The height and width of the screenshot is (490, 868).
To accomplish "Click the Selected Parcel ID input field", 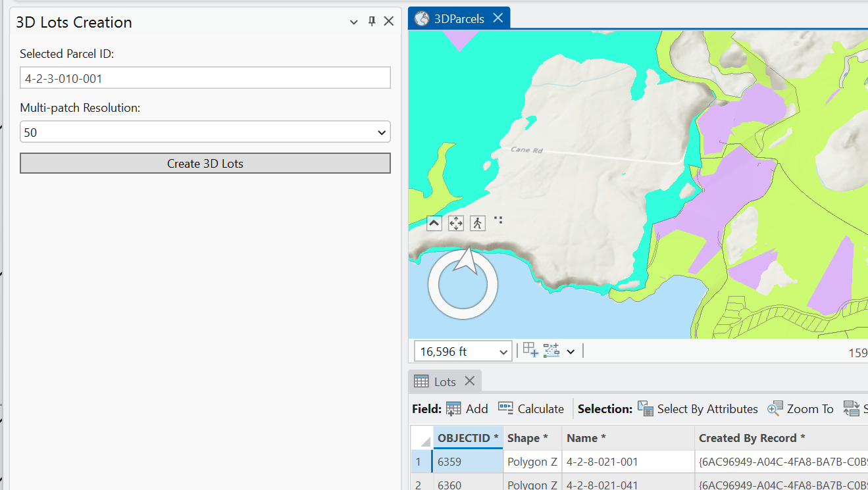I will point(205,78).
